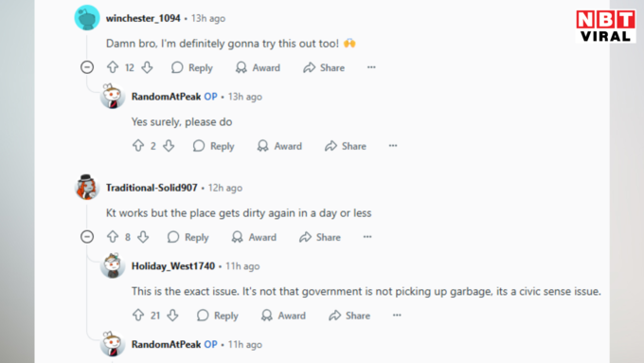644x363 pixels.
Task: Downvote winchester_1094's comment
Action: [147, 67]
